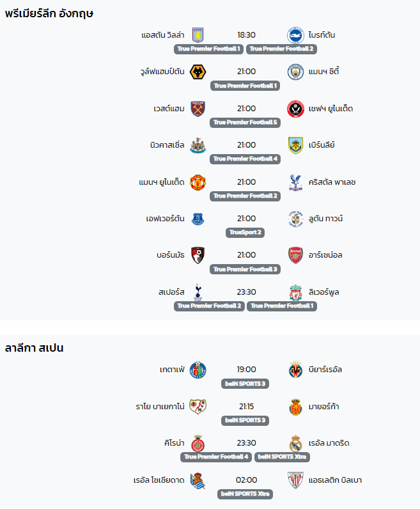Image resolution: width=420 pixels, height=509 pixels.
Task: Click True Premier Football 3 under Bournemouth match
Action: click(245, 269)
